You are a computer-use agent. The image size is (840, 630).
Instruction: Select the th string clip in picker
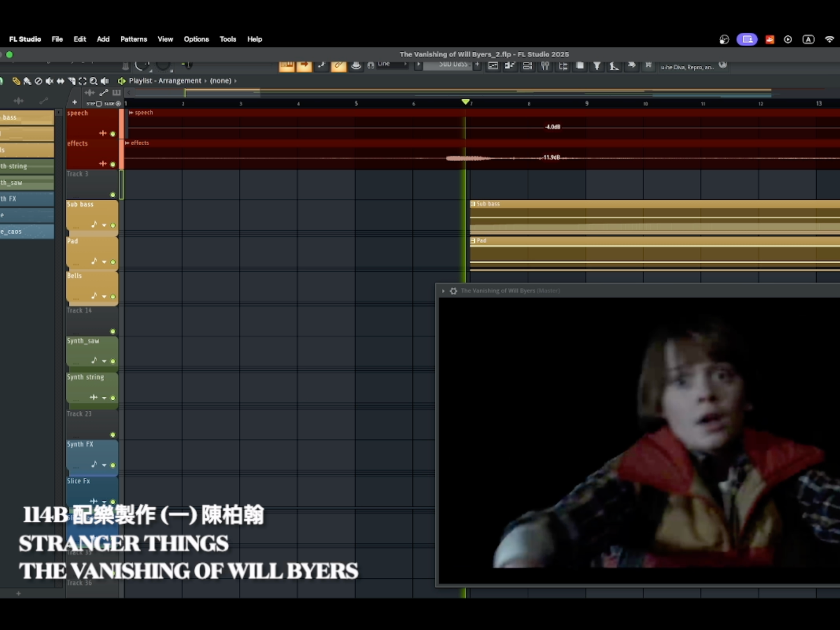click(x=27, y=166)
